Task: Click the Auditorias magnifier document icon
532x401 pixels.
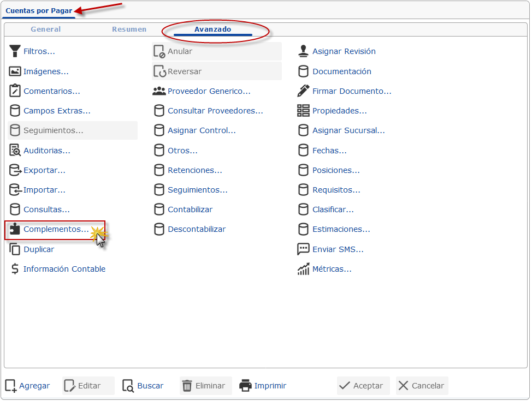Action: point(15,150)
